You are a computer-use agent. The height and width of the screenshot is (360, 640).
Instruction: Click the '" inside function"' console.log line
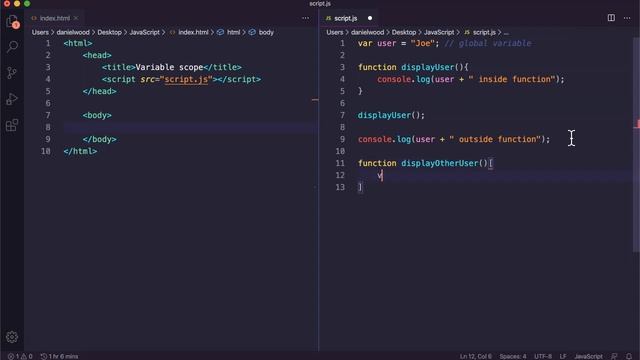tap(471, 79)
